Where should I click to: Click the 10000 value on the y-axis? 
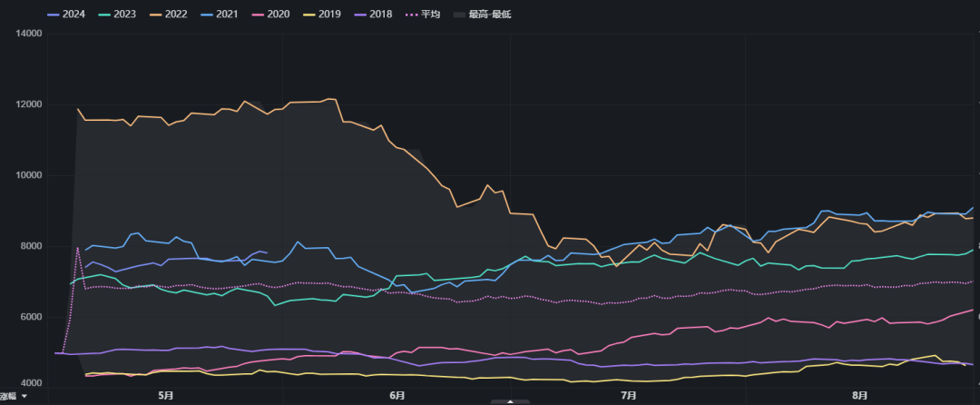[30, 175]
